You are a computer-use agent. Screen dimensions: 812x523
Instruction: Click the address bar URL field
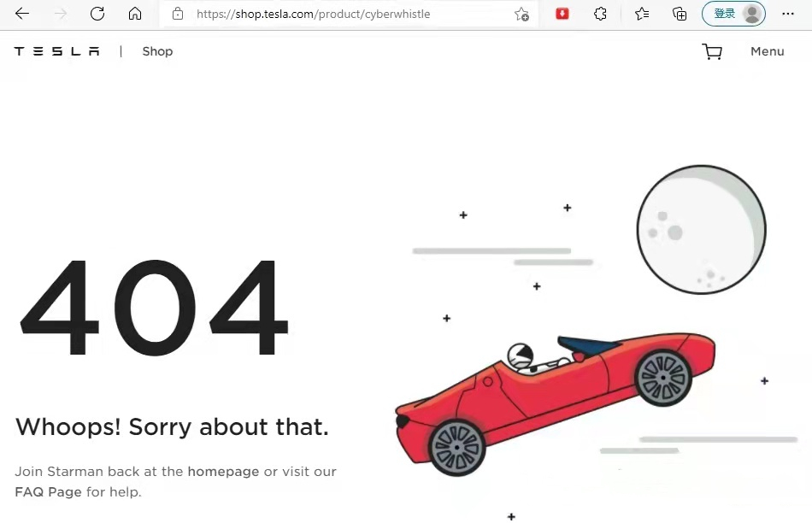(340, 14)
